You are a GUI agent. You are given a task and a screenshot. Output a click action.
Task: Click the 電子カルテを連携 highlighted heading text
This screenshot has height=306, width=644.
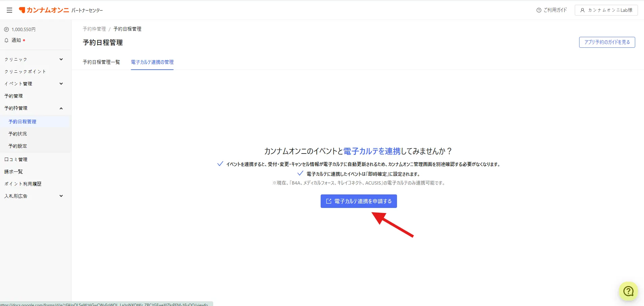point(372,151)
